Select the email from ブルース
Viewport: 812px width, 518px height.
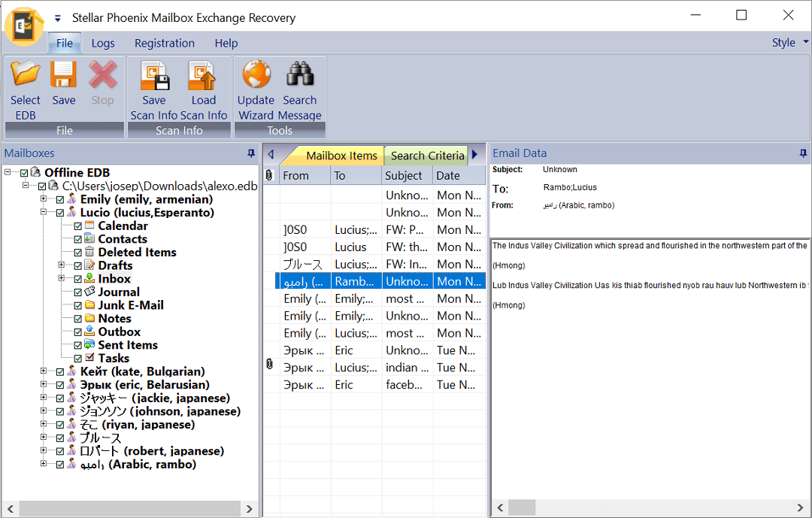[375, 264]
